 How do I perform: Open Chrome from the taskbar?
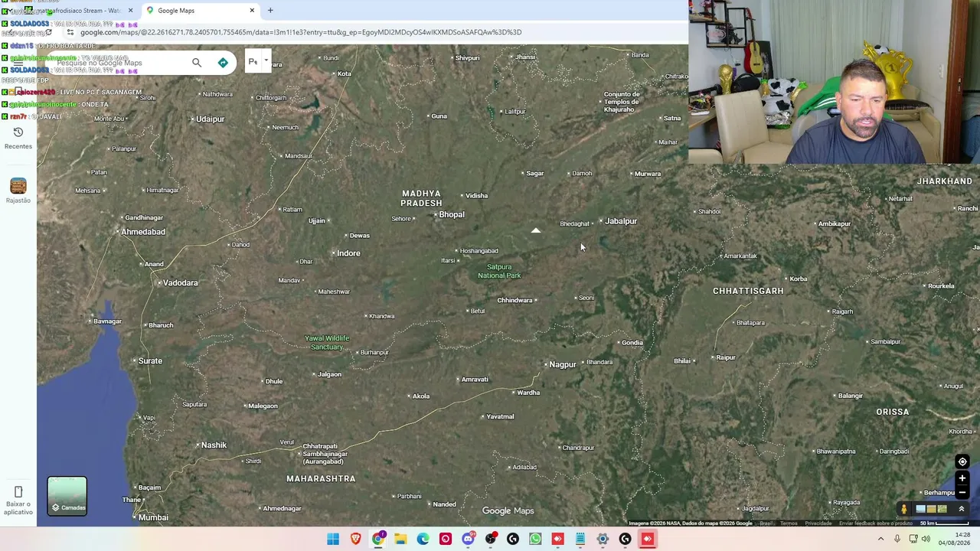(378, 539)
